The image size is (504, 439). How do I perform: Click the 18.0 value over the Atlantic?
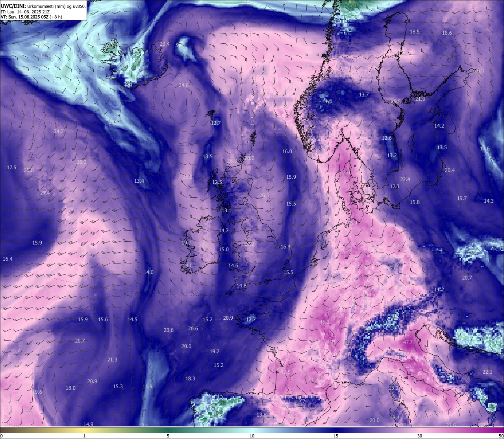coord(70,388)
